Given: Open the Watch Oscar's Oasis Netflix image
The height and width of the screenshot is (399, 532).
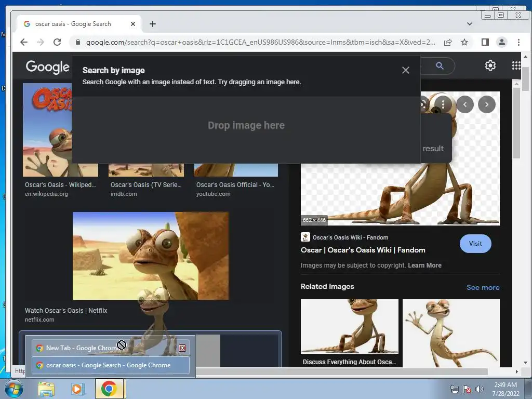Looking at the screenshot, I should click(x=151, y=256).
